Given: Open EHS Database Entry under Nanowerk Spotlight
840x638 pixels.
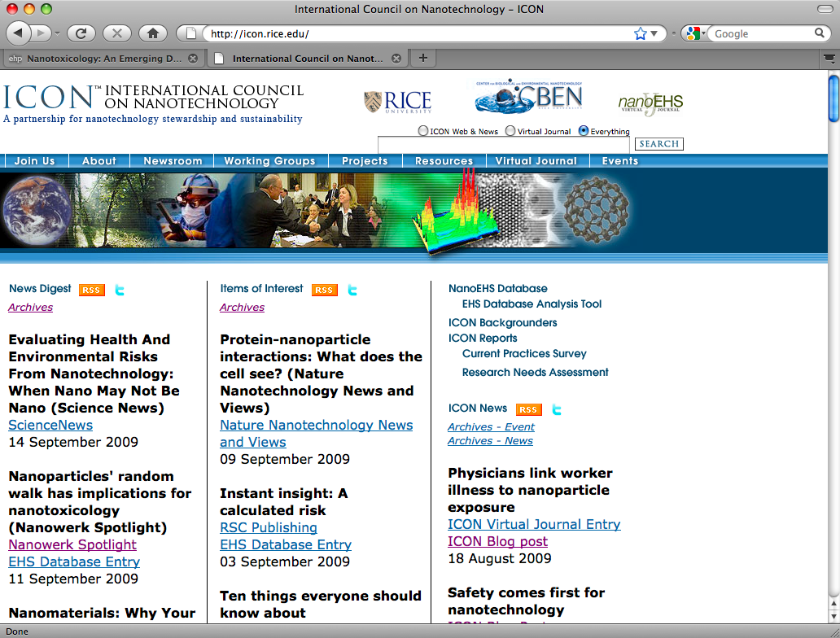Looking at the screenshot, I should click(74, 562).
